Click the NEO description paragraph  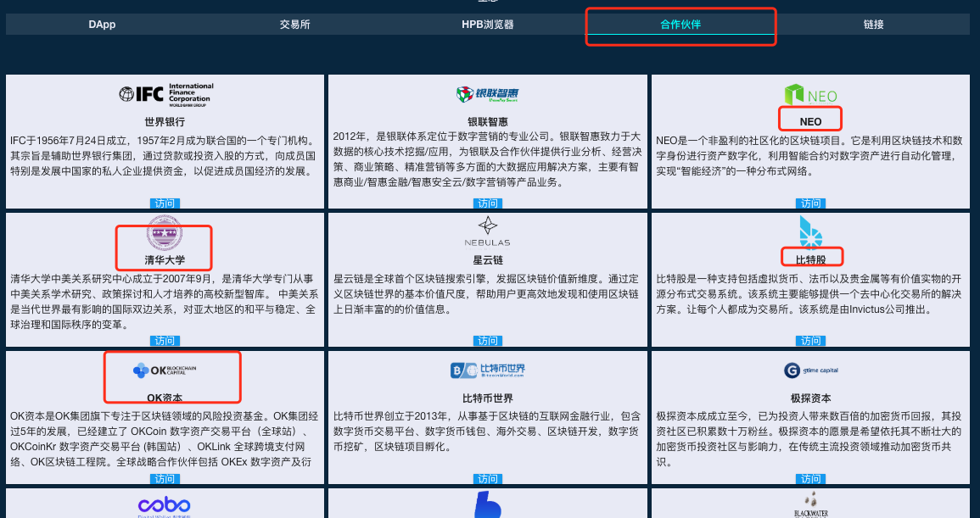pos(809,156)
